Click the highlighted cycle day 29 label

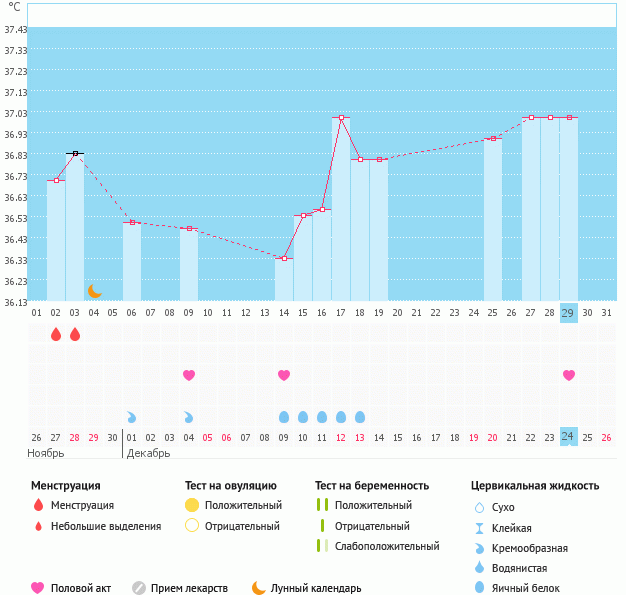pos(569,313)
